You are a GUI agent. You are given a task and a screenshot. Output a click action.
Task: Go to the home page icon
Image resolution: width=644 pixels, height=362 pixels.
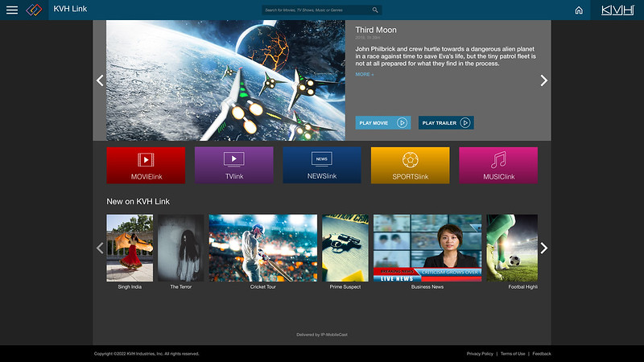click(x=578, y=10)
